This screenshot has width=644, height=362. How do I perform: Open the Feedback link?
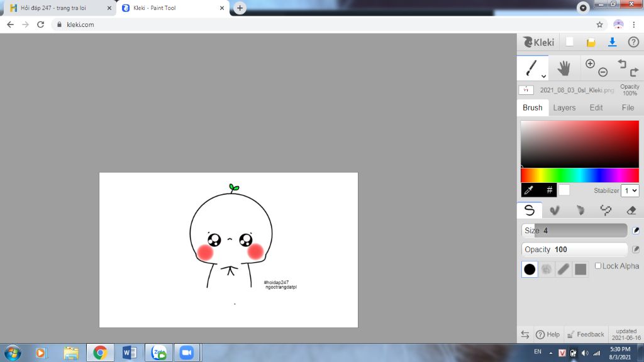[586, 334]
